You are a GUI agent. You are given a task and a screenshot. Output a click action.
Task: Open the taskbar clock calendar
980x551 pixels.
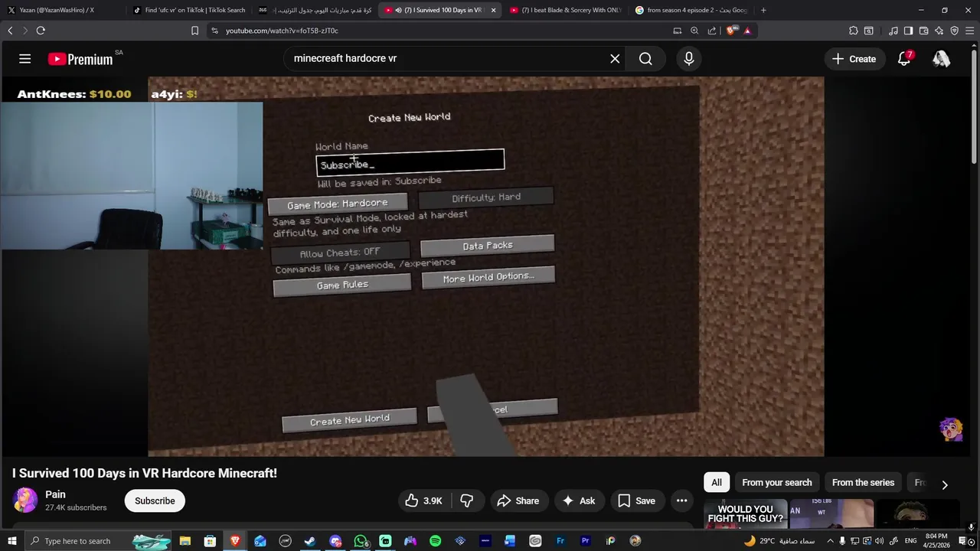pos(936,541)
